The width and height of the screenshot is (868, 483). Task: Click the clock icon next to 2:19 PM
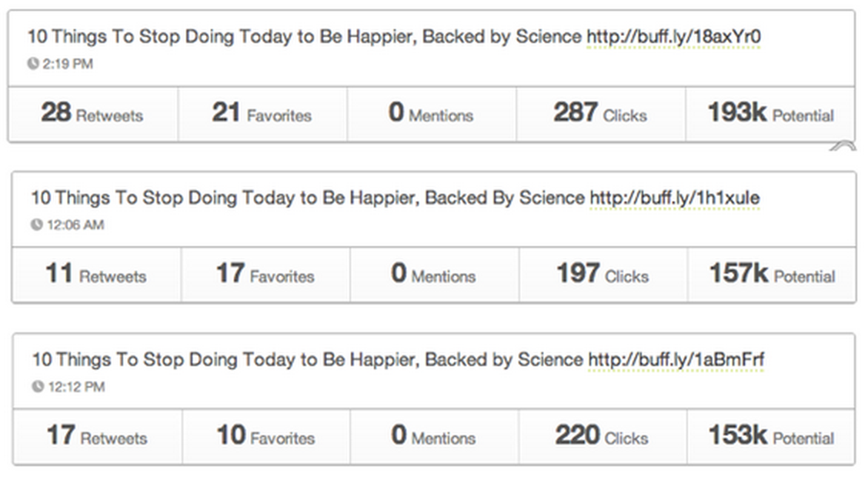[x=33, y=64]
